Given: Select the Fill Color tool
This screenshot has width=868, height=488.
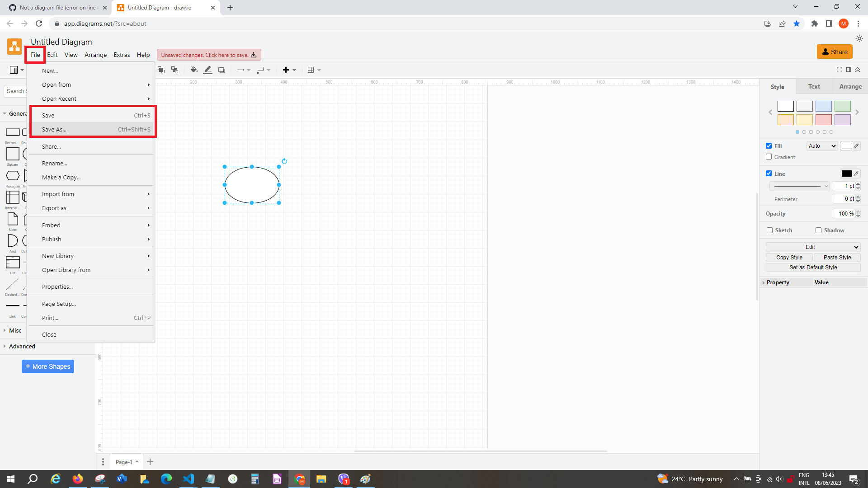Looking at the screenshot, I should (x=194, y=70).
